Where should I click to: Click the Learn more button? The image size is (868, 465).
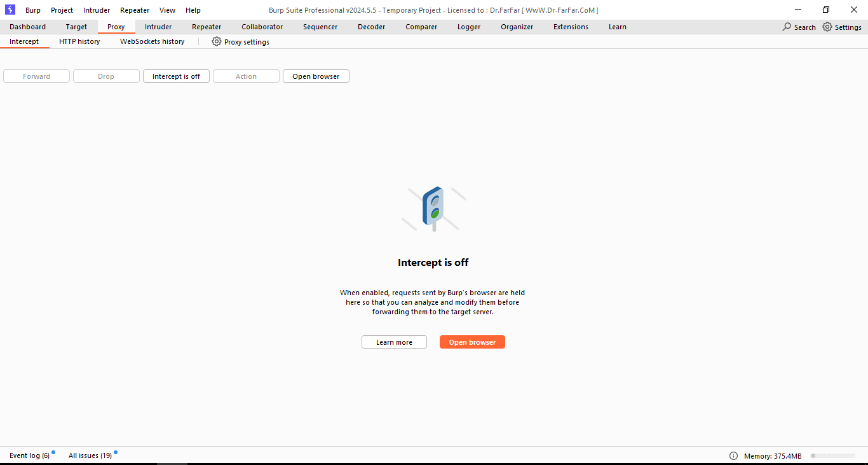pos(394,342)
